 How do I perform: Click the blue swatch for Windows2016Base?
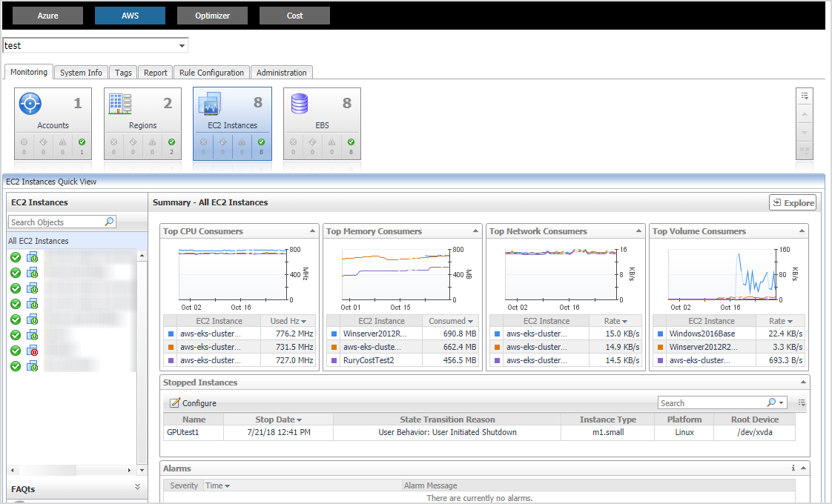pyautogui.click(x=658, y=334)
